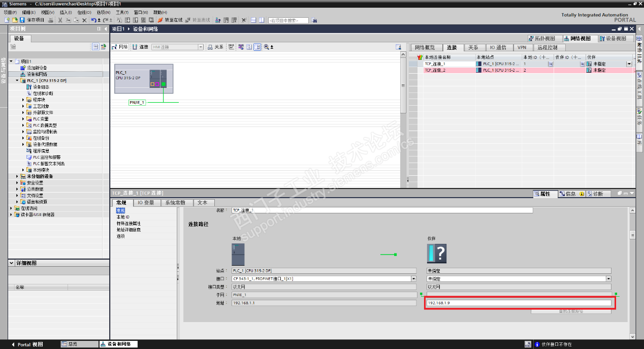Click the Cut scissors icon
Viewport: 644px width, 349px height.
(60, 20)
